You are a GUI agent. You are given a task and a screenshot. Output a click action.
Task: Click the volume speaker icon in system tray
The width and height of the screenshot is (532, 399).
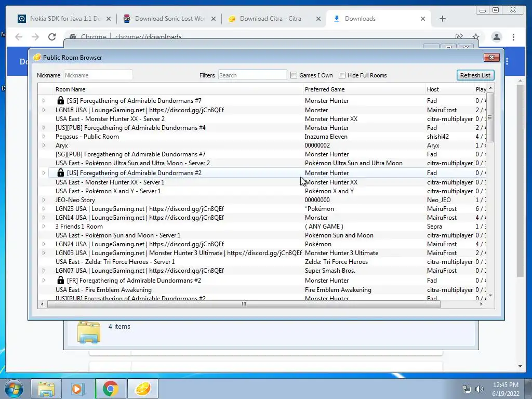point(480,389)
